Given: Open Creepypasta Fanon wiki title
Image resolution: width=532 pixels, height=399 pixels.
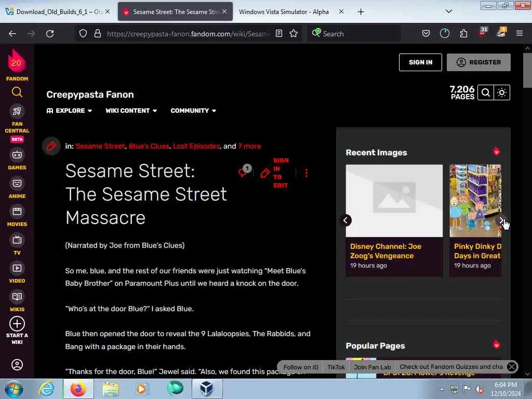Looking at the screenshot, I should click(x=90, y=95).
